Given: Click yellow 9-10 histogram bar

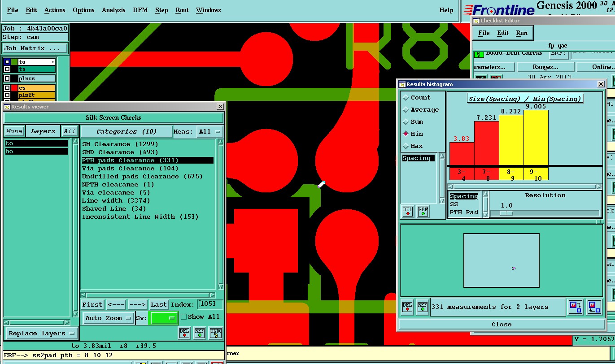Looking at the screenshot, I should 536,138.
